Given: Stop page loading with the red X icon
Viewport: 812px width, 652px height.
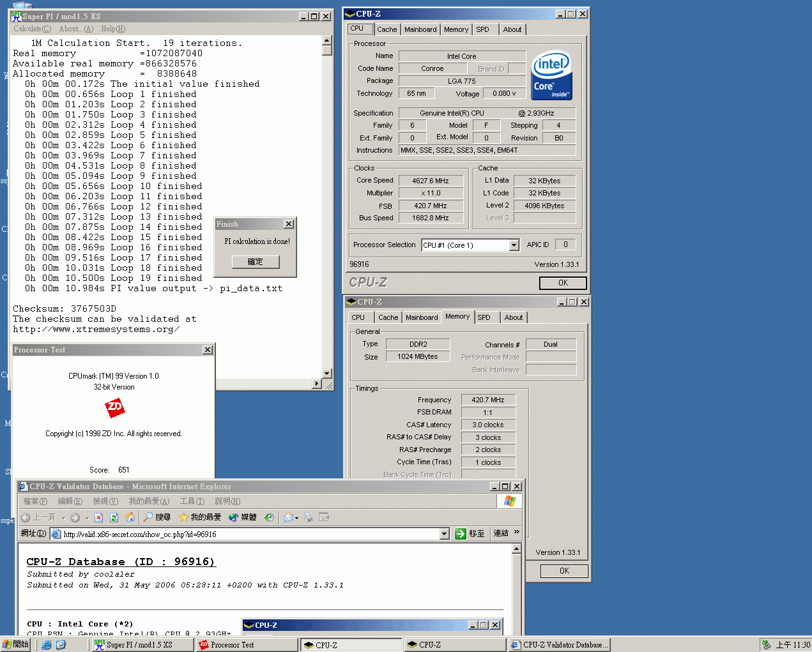Looking at the screenshot, I should (x=98, y=517).
